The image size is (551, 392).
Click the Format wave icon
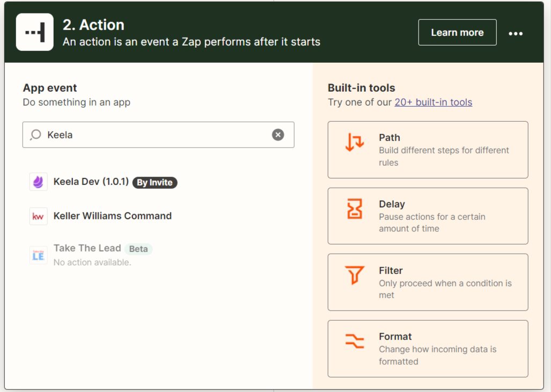pos(355,341)
